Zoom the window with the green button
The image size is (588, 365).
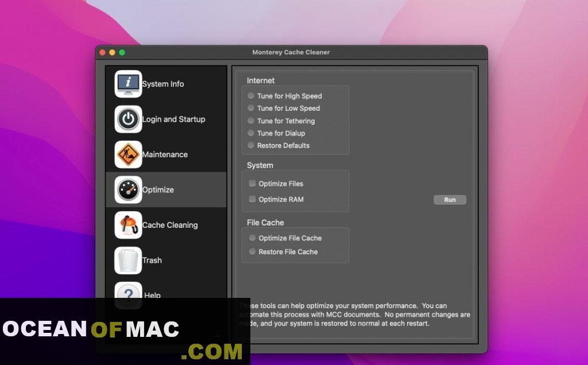122,52
